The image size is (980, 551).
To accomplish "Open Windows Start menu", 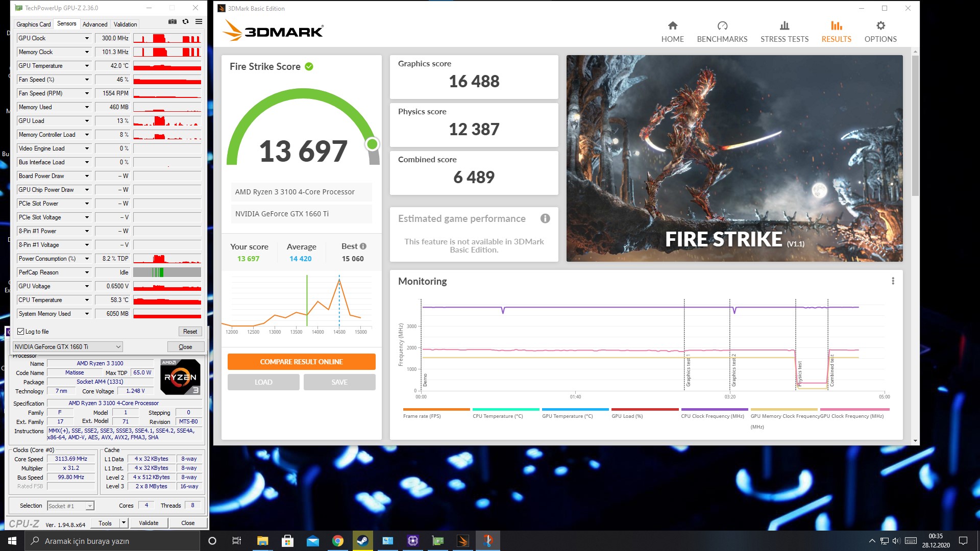I will (12, 541).
